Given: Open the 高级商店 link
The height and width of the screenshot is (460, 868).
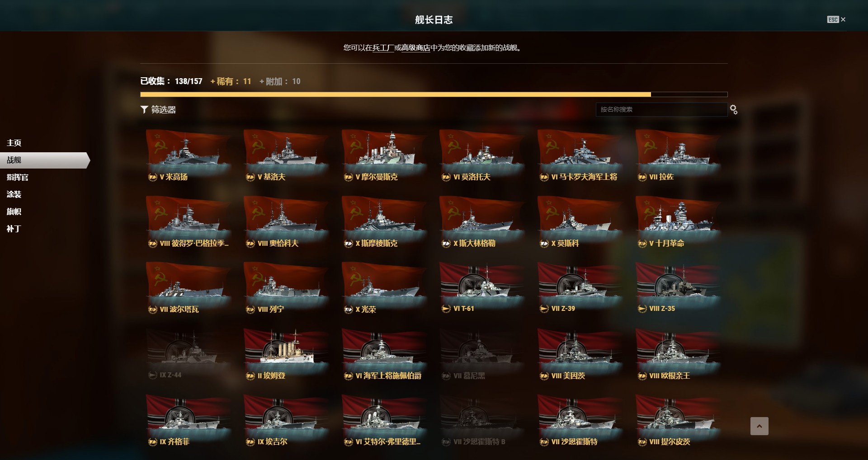Looking at the screenshot, I should [416, 48].
